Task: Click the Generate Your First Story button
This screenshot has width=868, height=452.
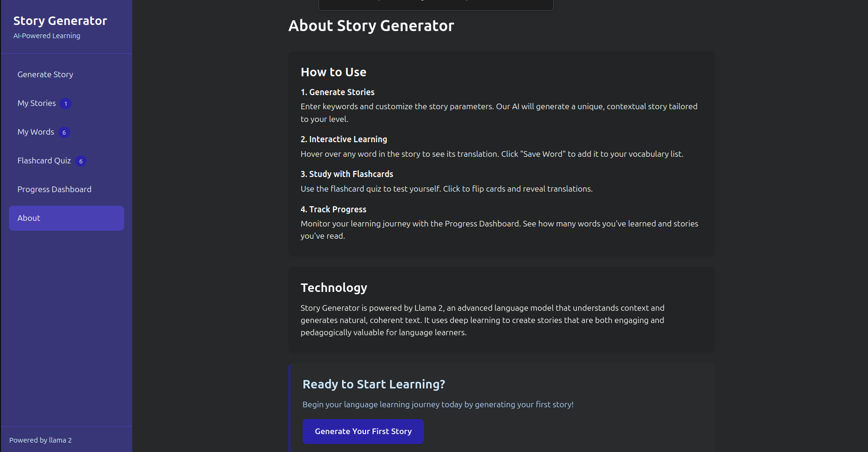Action: 363,431
